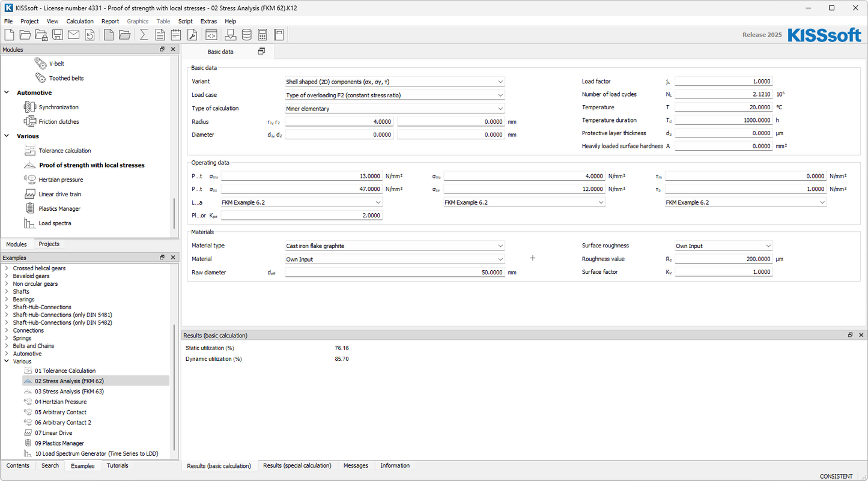Open the database cylinder tool icon
Viewport: 868px width, 481px height.
point(247,35)
